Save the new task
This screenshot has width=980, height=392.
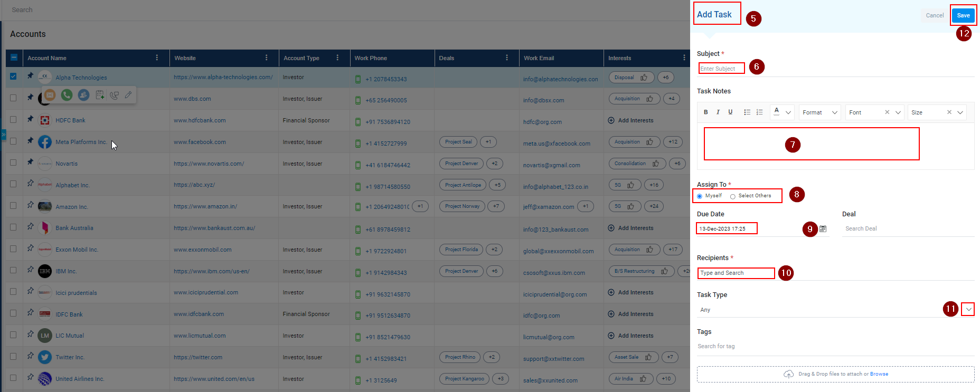963,15
